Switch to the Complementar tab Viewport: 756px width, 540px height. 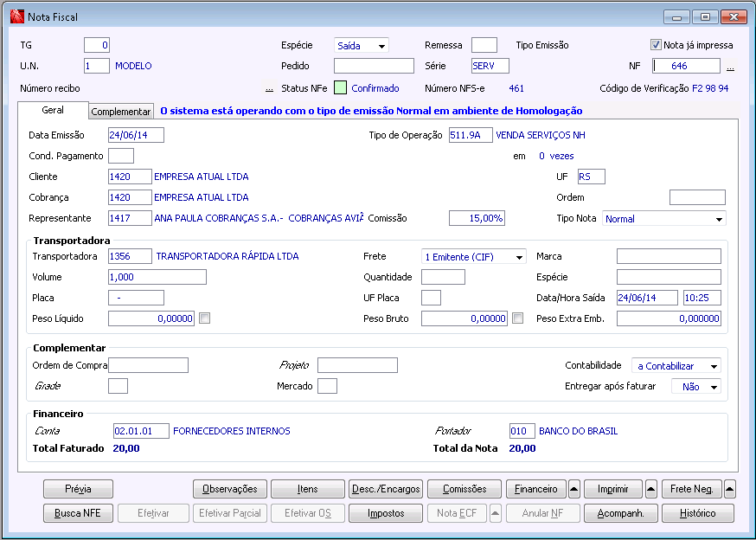[x=121, y=112]
